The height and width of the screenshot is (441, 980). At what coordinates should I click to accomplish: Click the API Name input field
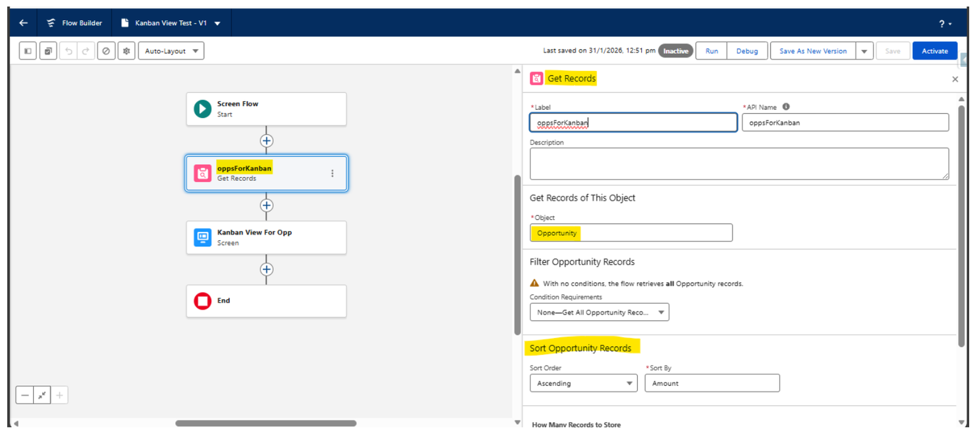pyautogui.click(x=845, y=123)
